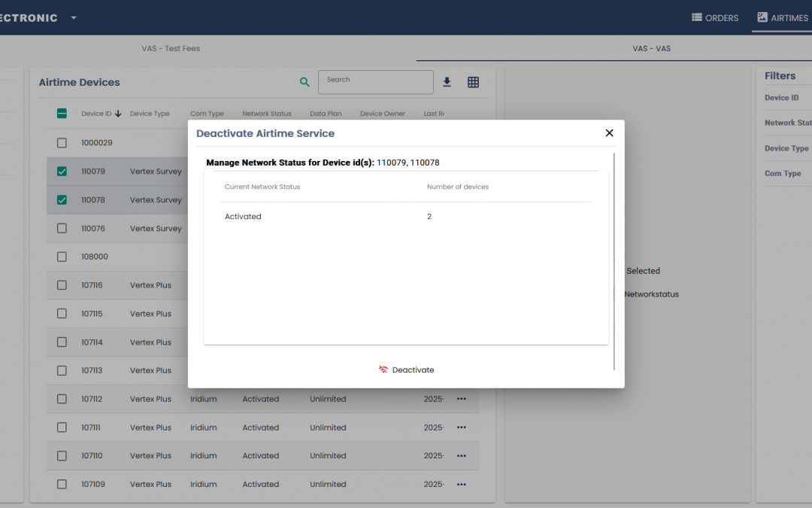
Task: Click the Search input field
Action: 375,82
